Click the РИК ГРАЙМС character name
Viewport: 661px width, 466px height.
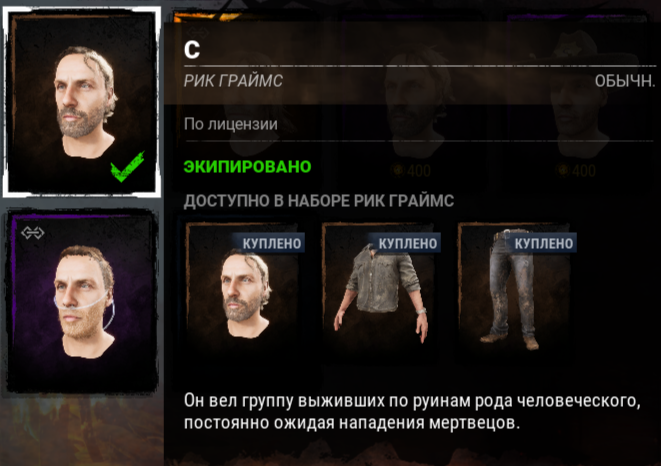(233, 81)
